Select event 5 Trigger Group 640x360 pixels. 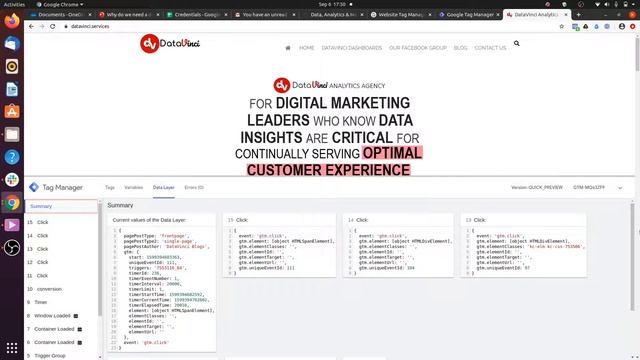61,356
